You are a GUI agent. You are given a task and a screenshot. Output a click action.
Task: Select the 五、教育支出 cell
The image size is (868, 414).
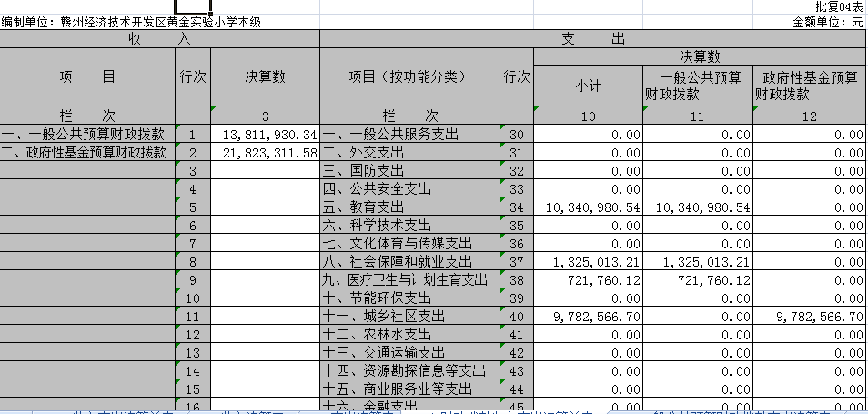tap(409, 207)
